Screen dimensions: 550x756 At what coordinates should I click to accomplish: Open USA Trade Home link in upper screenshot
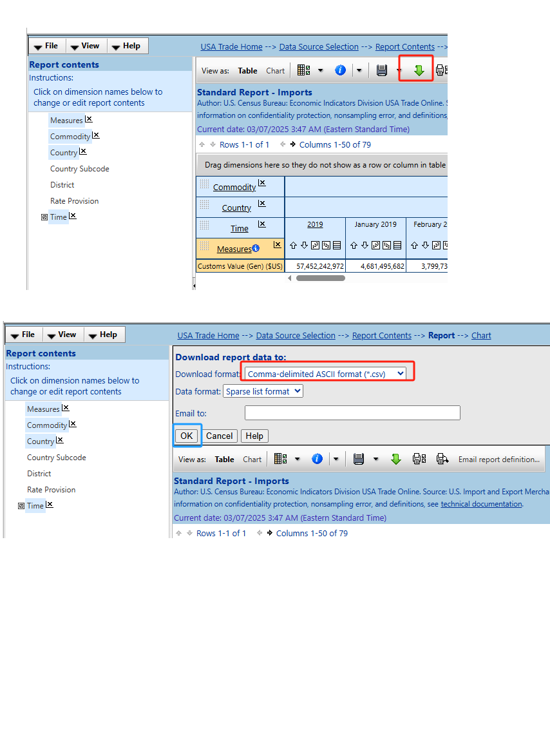click(232, 47)
